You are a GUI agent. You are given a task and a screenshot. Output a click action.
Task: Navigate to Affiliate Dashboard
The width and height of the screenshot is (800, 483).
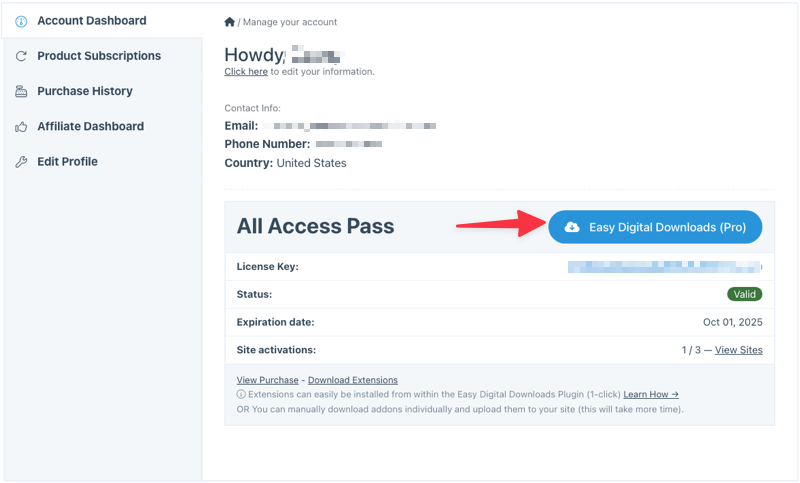tap(91, 126)
